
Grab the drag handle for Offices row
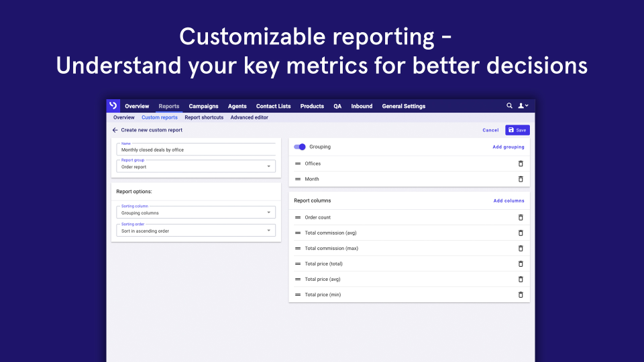(x=298, y=164)
